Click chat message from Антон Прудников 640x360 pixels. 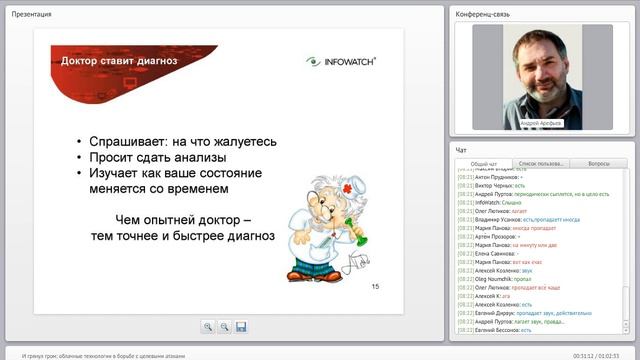pos(490,177)
